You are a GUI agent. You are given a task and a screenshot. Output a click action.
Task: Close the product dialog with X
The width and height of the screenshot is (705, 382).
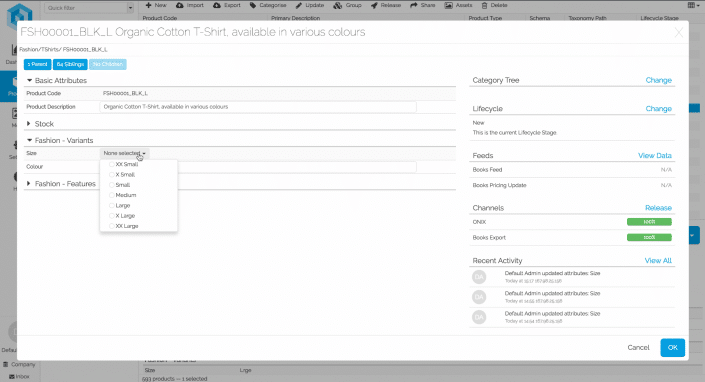tap(679, 32)
